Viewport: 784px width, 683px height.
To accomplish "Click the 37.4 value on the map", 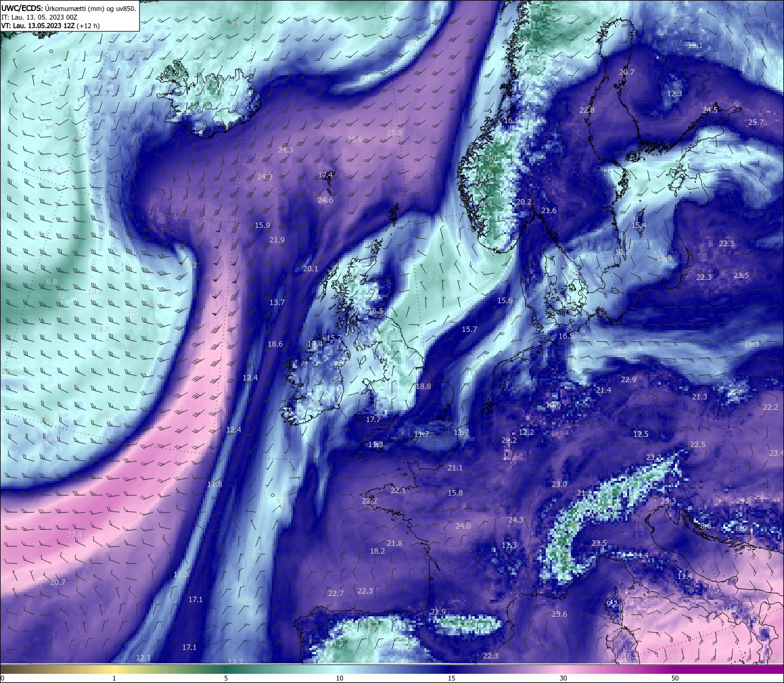I will 73,534.
